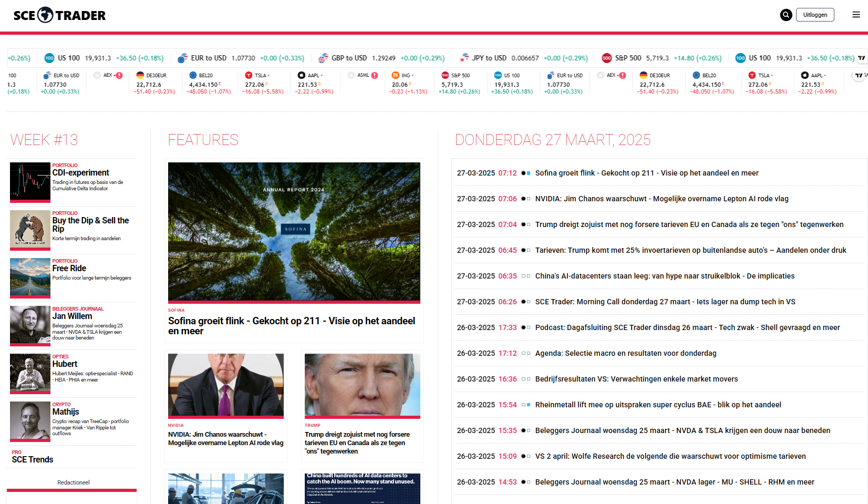Open the Podcast Dagafsluiting SCE Trader headline
Viewport: 868px width, 504px height.
click(687, 327)
